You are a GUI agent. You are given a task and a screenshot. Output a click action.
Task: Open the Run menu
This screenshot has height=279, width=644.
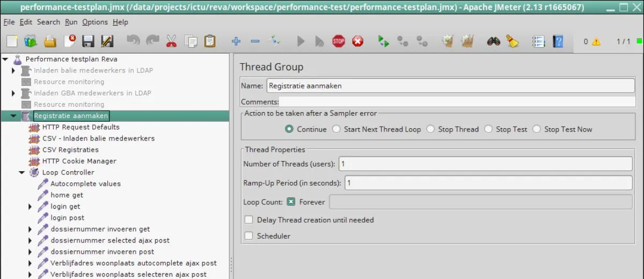pos(71,22)
